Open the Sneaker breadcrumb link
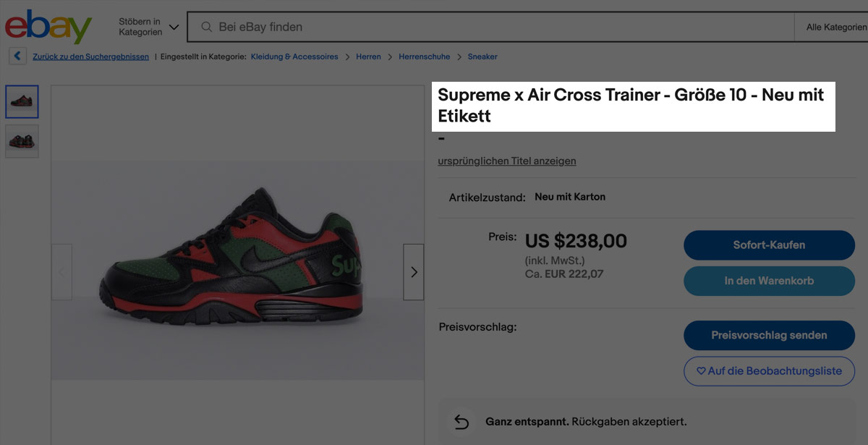The width and height of the screenshot is (868, 445). (x=482, y=56)
